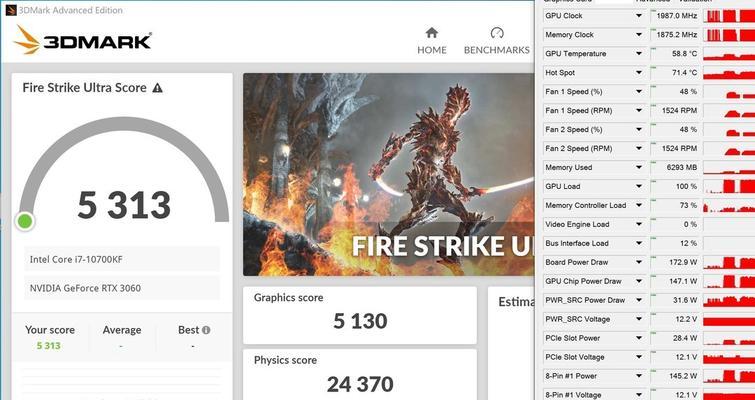This screenshot has width=755, height=400.
Task: Open the PWR_SRC Power Draw dropdown
Action: (x=639, y=300)
